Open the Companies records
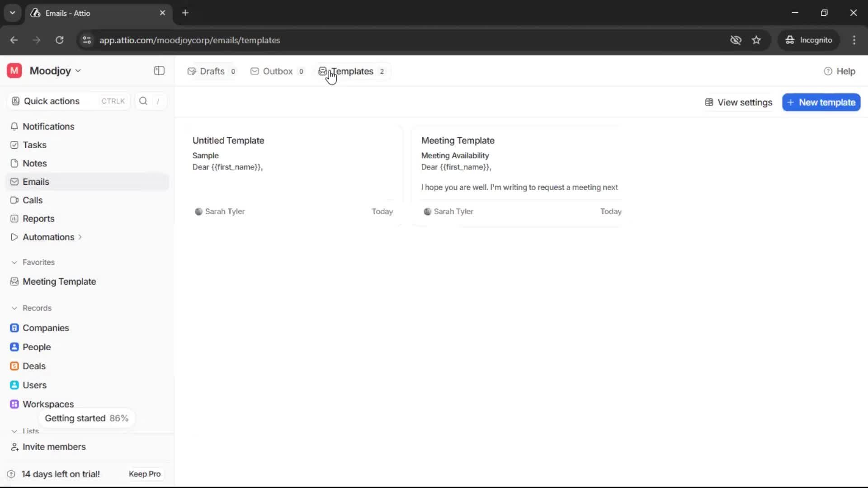868x488 pixels. click(46, 328)
